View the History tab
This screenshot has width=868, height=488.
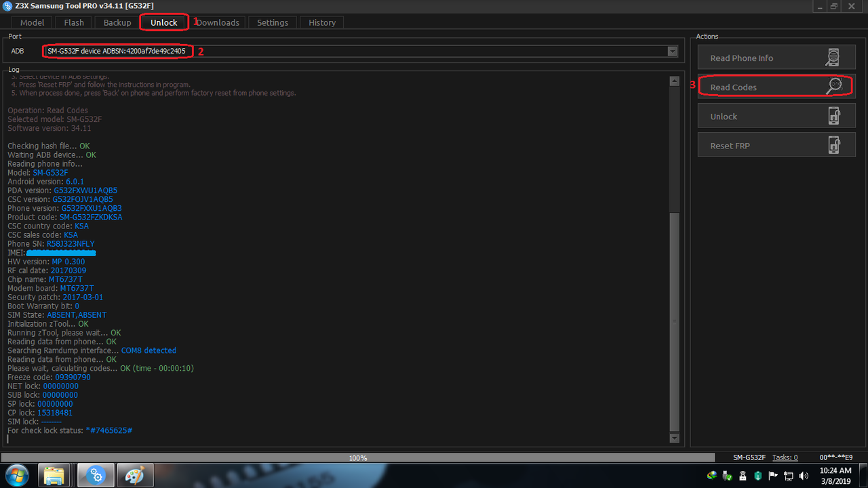[322, 22]
